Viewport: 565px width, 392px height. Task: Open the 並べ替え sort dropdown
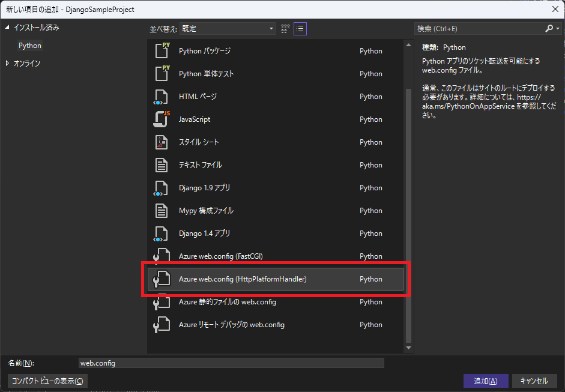(228, 28)
